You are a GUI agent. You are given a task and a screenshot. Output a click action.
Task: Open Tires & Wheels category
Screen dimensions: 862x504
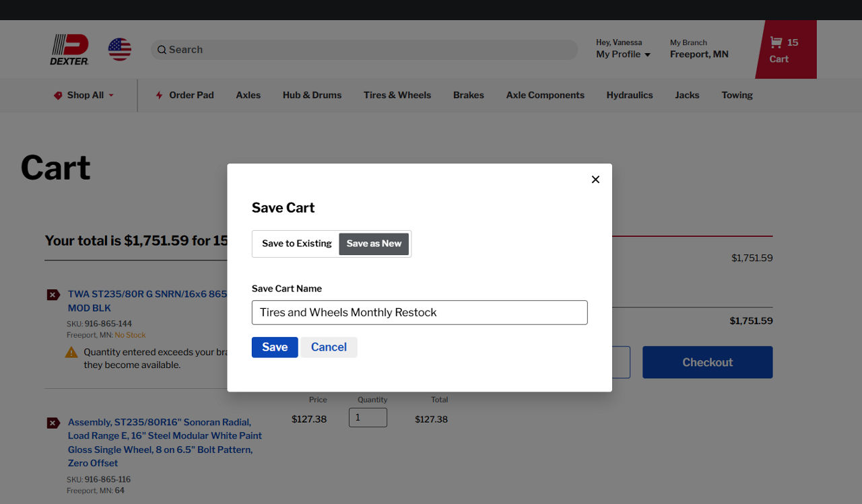397,96
